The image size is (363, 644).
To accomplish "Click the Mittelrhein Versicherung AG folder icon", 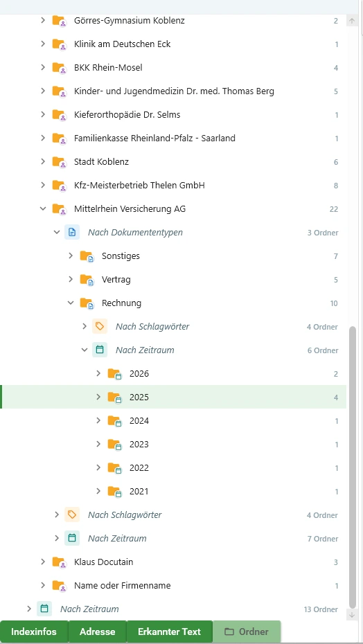I will click(x=59, y=208).
